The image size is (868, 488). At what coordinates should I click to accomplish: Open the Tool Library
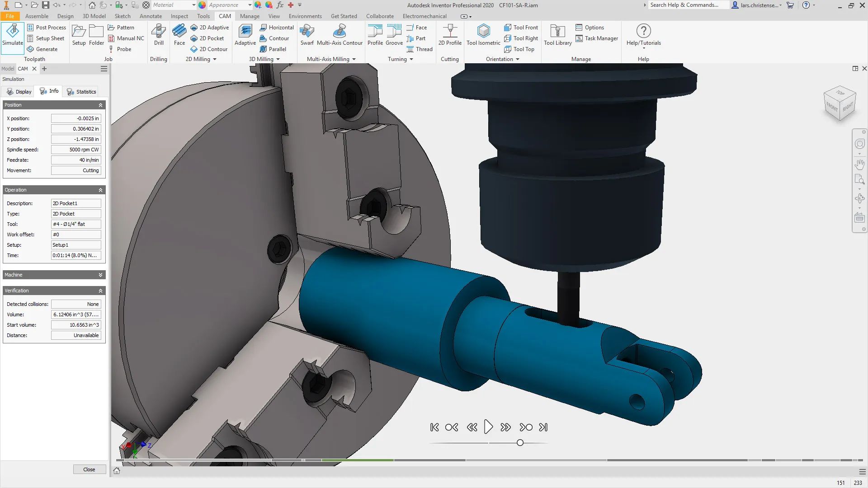click(x=557, y=36)
